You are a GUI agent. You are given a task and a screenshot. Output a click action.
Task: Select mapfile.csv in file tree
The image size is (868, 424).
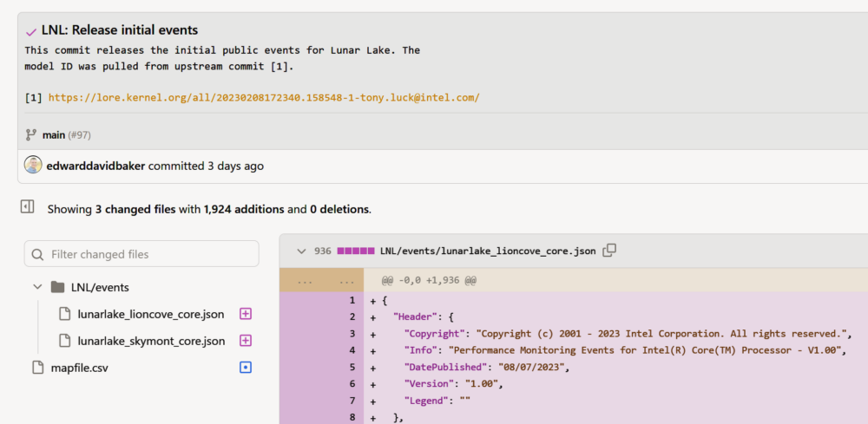point(79,368)
